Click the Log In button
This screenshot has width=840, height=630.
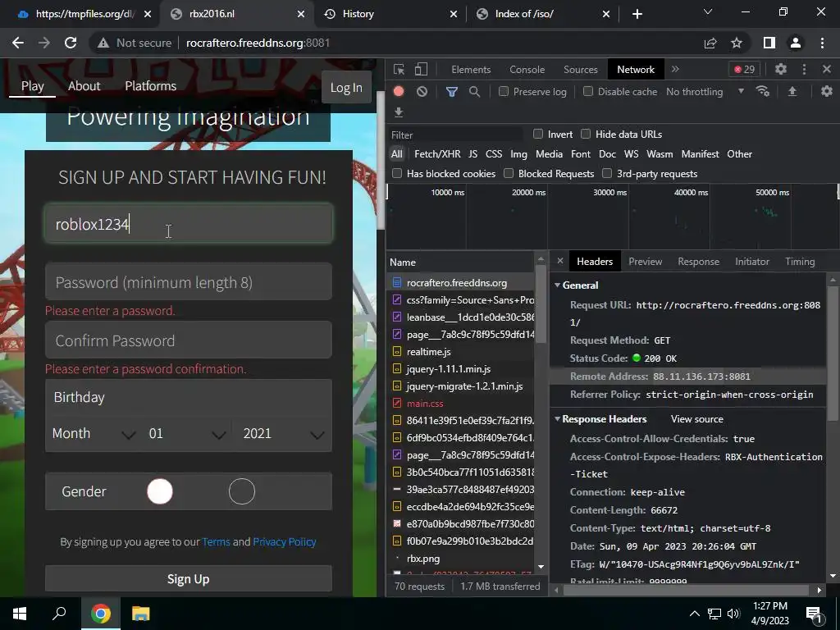346,87
